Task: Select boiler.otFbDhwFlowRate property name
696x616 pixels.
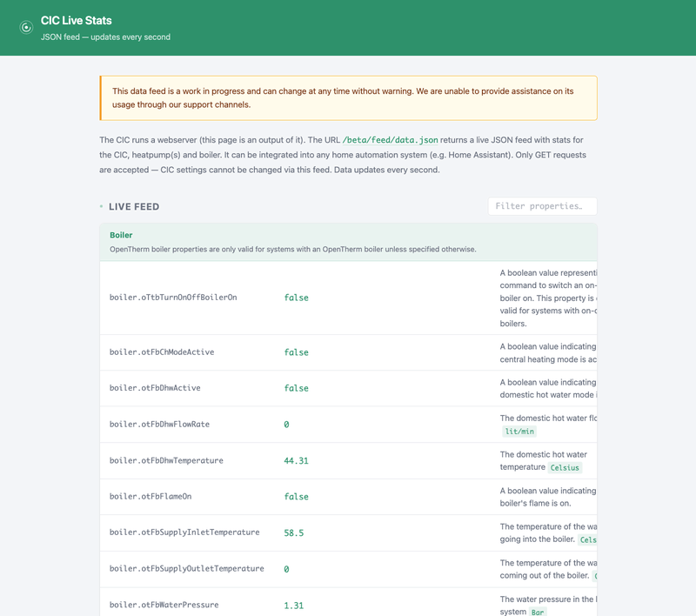Action: coord(159,425)
